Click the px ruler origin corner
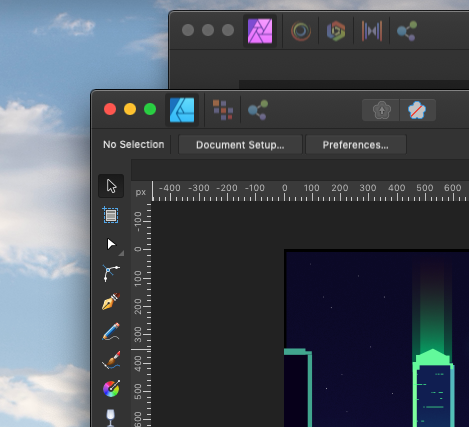Viewport: 469px width, 427px height. coord(141,192)
